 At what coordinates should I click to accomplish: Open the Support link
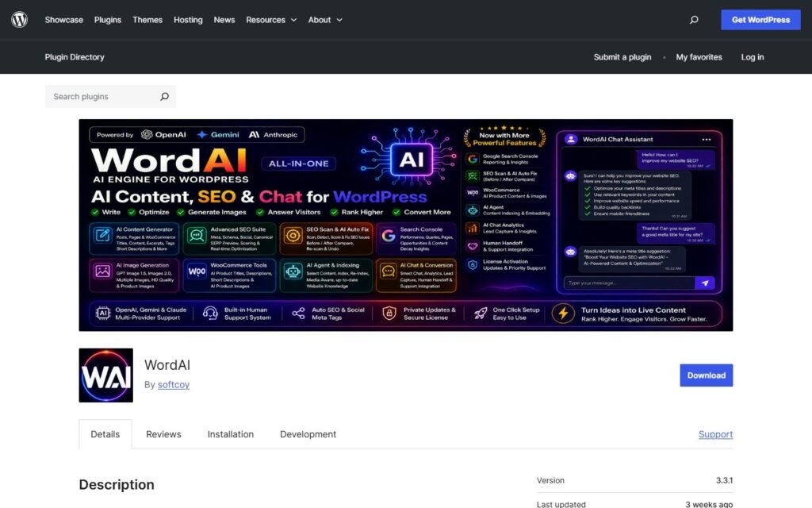coord(716,434)
